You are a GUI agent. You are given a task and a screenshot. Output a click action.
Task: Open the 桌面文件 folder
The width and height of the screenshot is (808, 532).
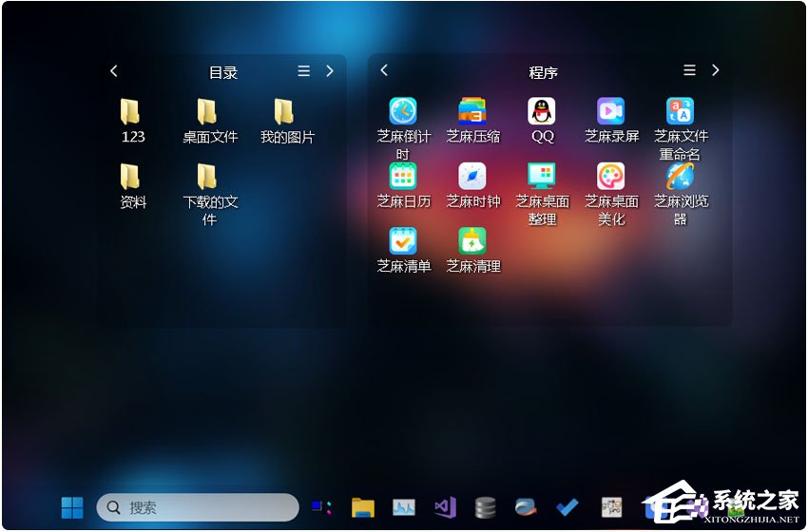(x=209, y=121)
